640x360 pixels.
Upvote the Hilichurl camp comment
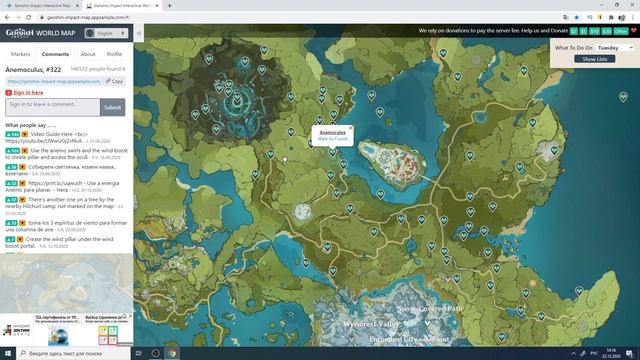[11, 200]
